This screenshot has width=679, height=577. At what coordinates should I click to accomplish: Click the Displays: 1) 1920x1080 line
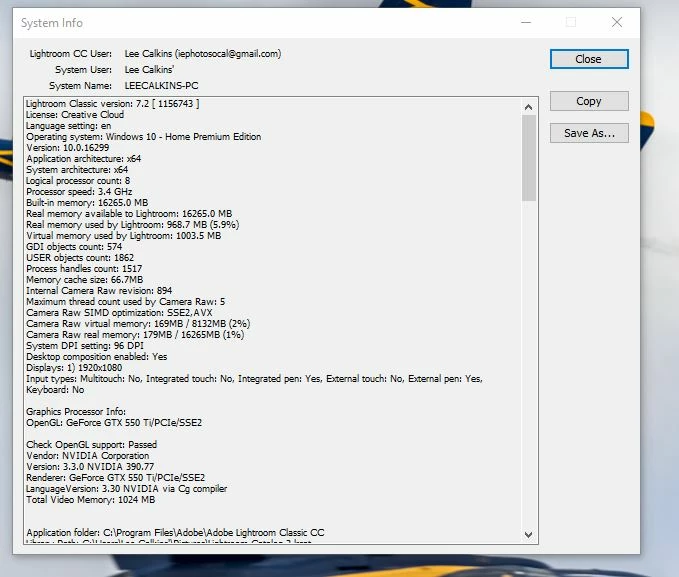pos(74,367)
